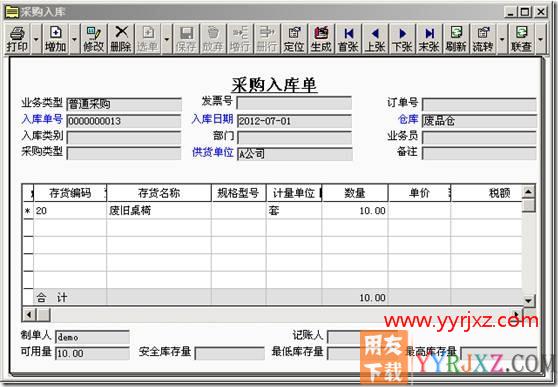This screenshot has width=558, height=387.
Task: Click the 选单 toolbar icon
Action: 148,39
